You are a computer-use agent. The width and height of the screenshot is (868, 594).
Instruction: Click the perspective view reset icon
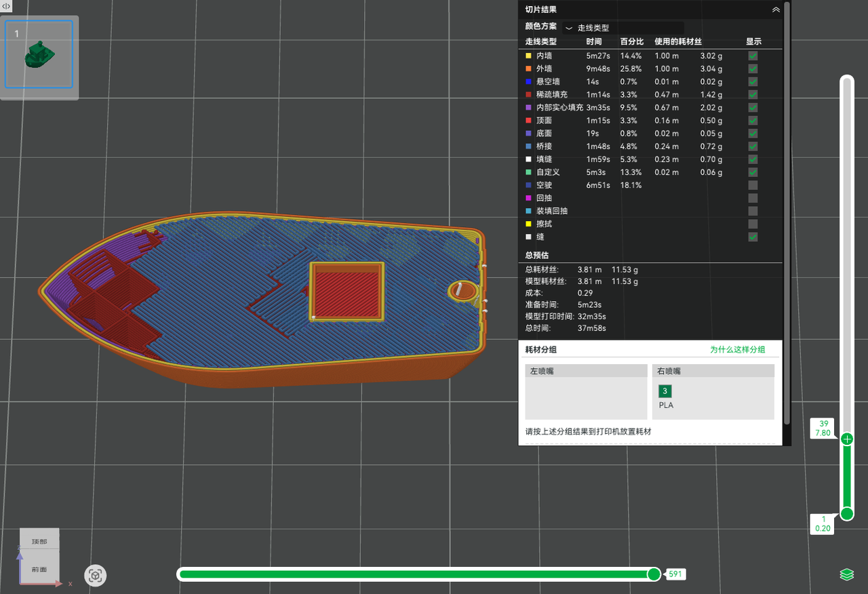pos(96,576)
